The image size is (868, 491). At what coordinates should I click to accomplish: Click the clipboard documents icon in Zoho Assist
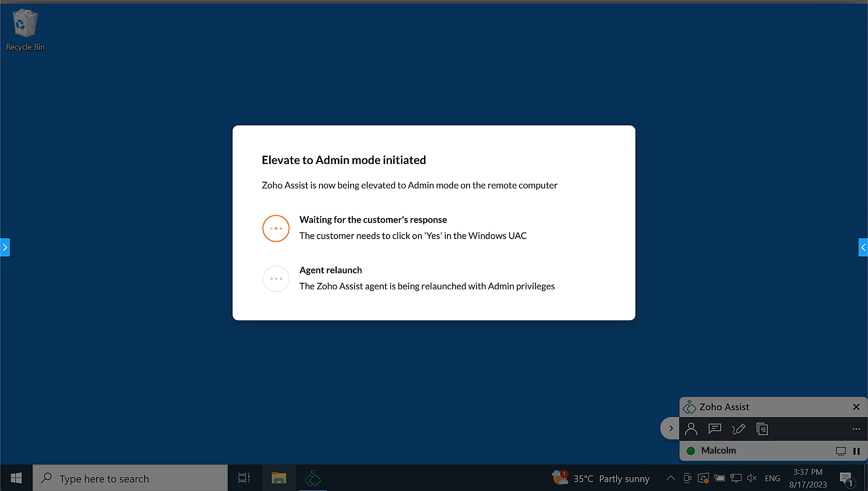point(762,429)
